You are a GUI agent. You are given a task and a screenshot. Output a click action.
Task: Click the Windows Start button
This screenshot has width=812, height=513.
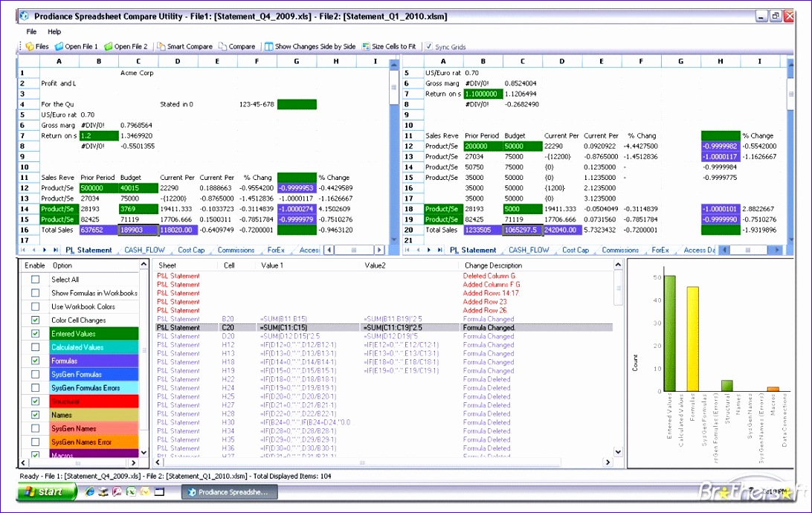coord(47,491)
